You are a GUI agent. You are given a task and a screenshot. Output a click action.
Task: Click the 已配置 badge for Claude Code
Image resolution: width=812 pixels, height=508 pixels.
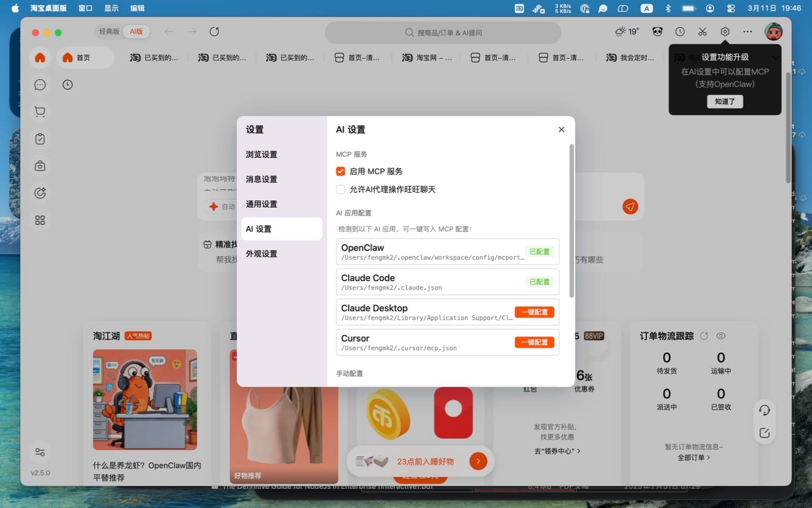(540, 282)
